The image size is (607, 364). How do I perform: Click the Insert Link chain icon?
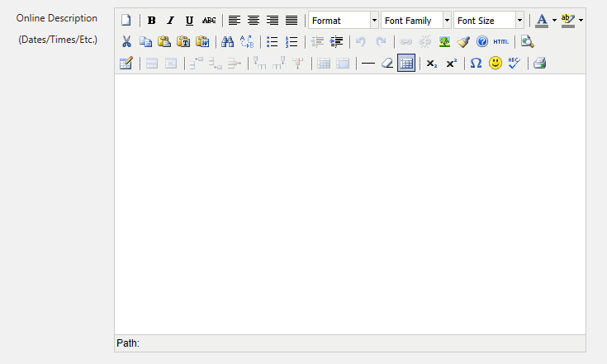(405, 41)
